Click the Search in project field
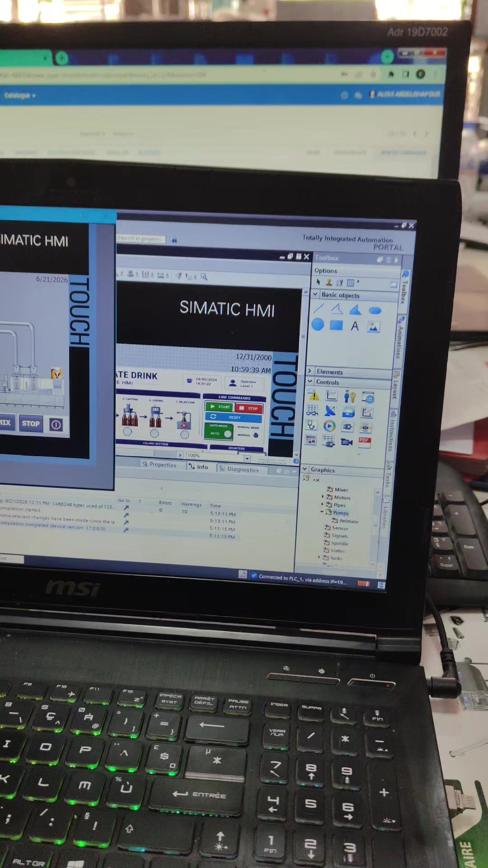 tap(141, 238)
